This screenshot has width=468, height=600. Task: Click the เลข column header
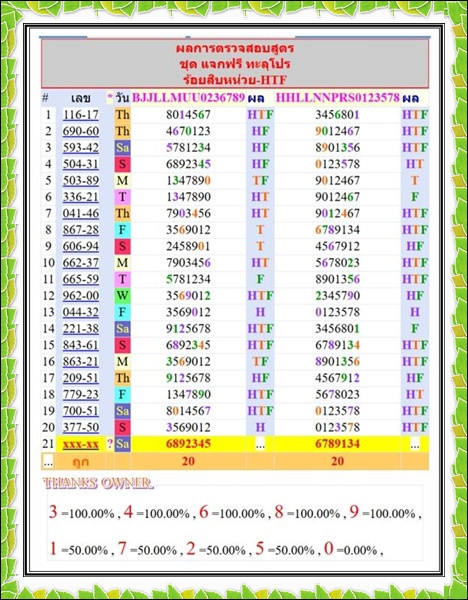(x=81, y=98)
